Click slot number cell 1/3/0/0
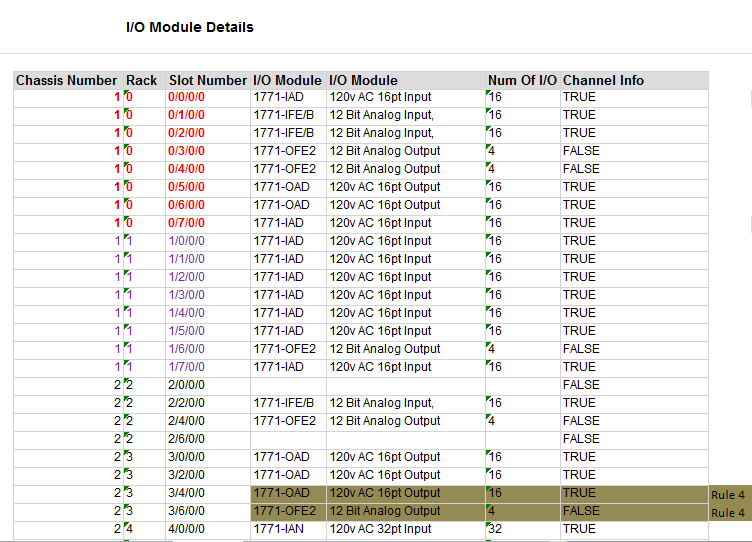The width and height of the screenshot is (752, 542). click(x=208, y=295)
